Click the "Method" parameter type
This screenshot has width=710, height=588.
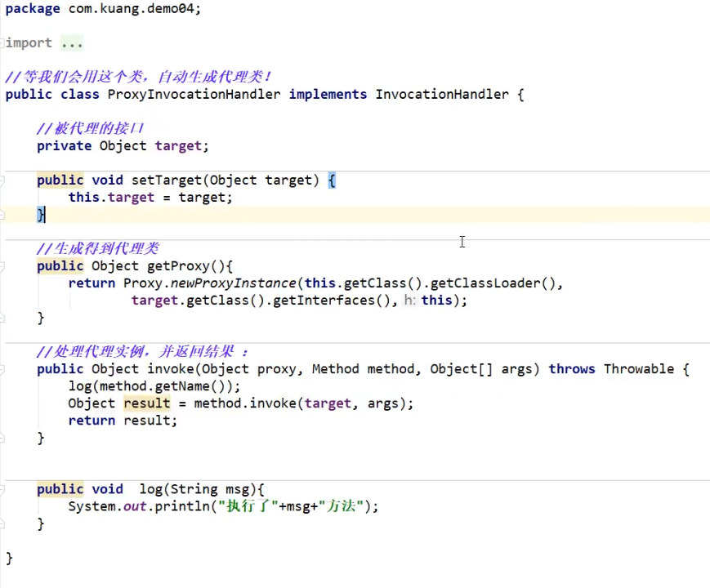pyautogui.click(x=335, y=369)
